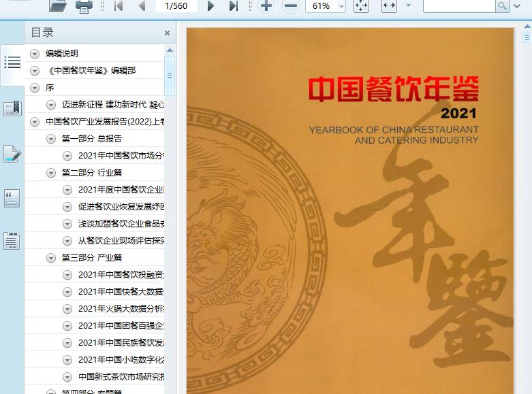Open 2021年中国小吃数字化 entry
Screen dimensions: 532x394
(121, 360)
